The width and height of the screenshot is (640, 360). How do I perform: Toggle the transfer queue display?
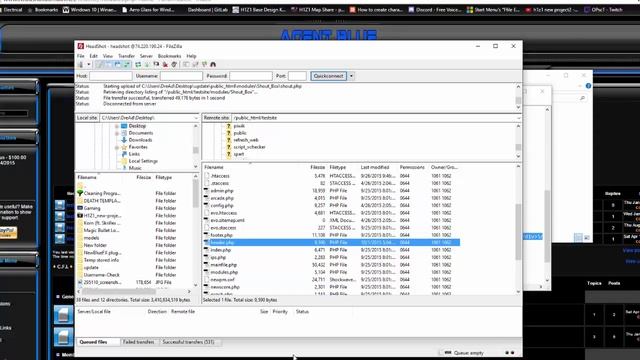coord(127,64)
